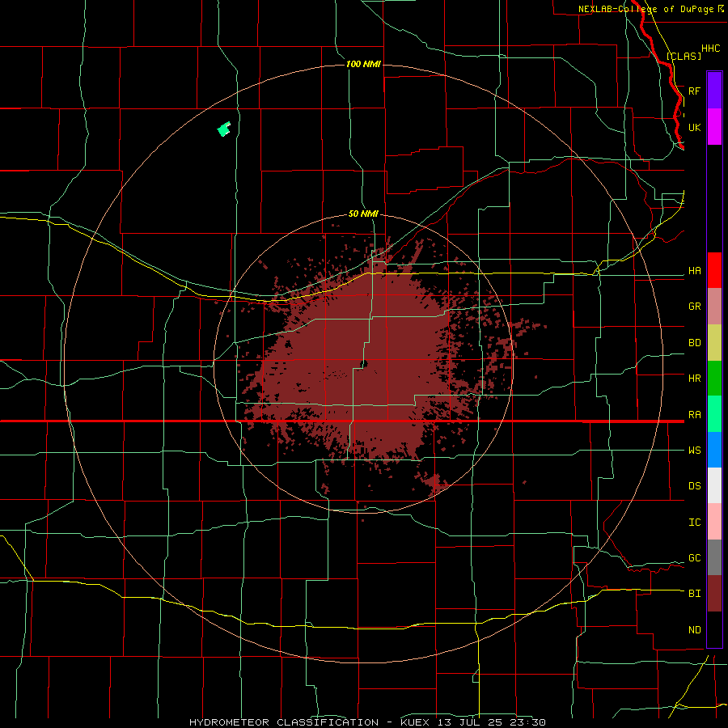This screenshot has height=728, width=728.
Task: Click the UK legend label
Action: [x=694, y=127]
